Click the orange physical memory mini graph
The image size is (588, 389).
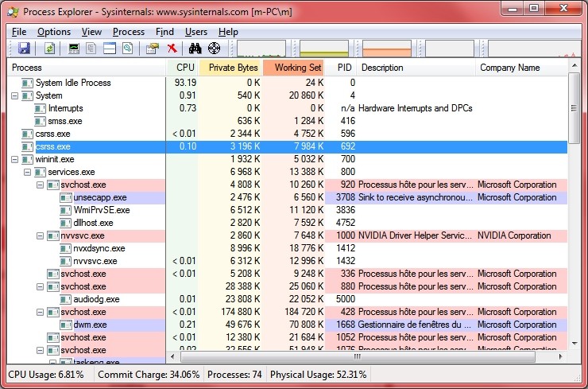click(387, 49)
